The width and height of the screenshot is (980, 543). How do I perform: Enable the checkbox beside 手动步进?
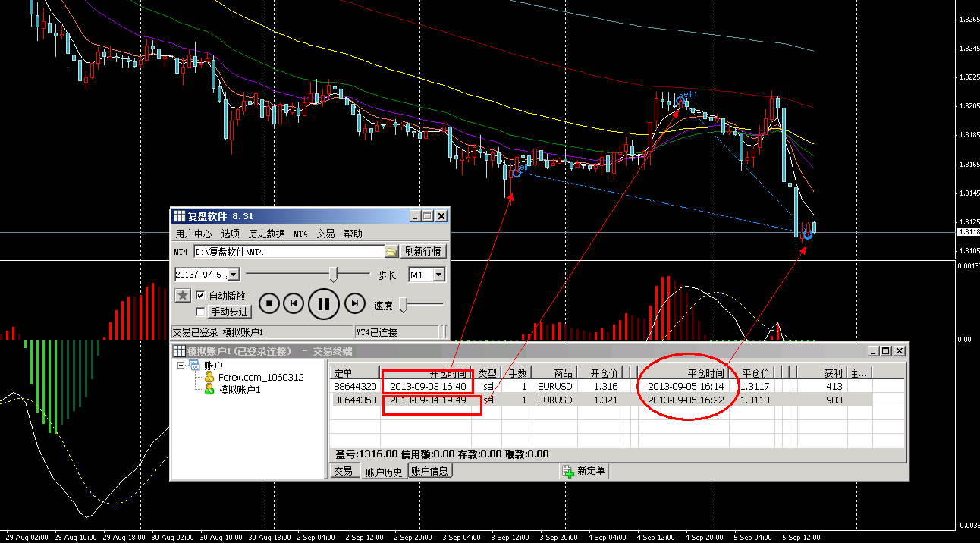pyautogui.click(x=200, y=312)
